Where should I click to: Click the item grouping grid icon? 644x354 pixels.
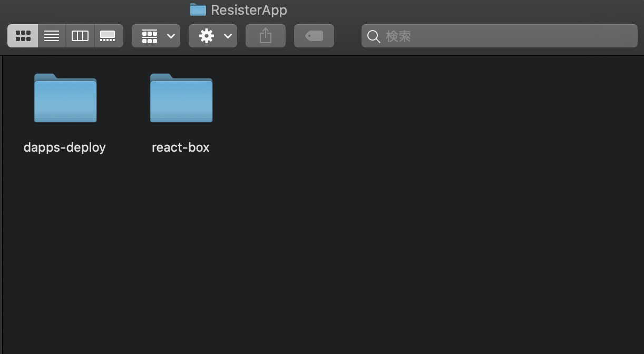pos(150,36)
